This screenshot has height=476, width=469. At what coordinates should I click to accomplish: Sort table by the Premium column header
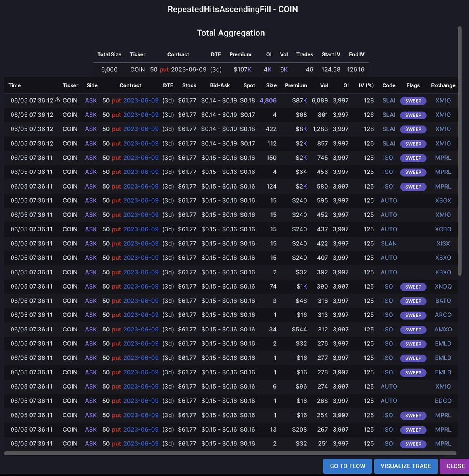[x=296, y=85]
